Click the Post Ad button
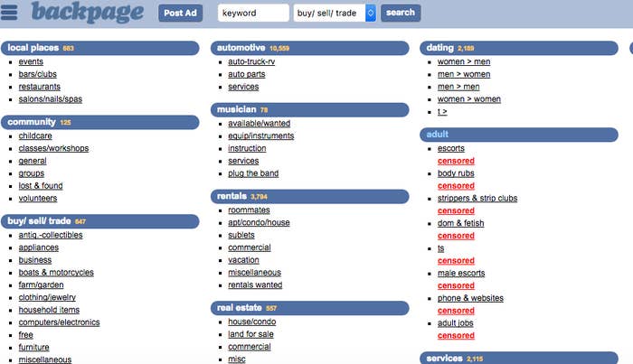This screenshot has height=364, width=633. tap(181, 13)
